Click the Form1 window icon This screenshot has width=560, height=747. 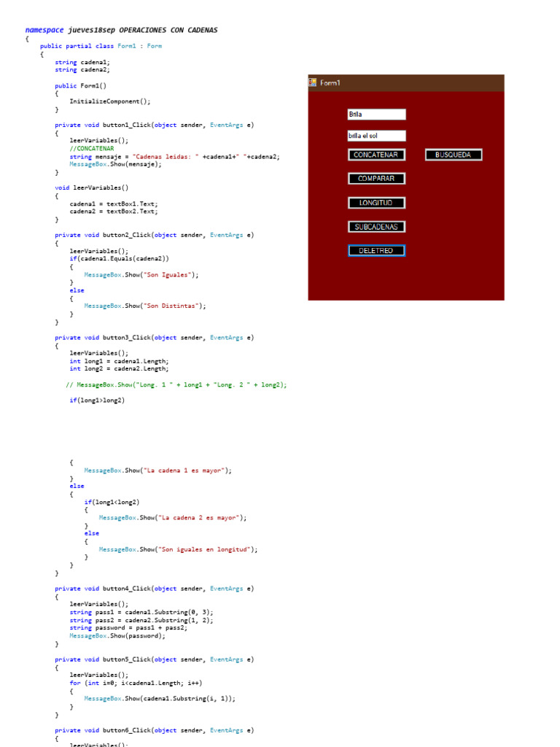[x=312, y=82]
